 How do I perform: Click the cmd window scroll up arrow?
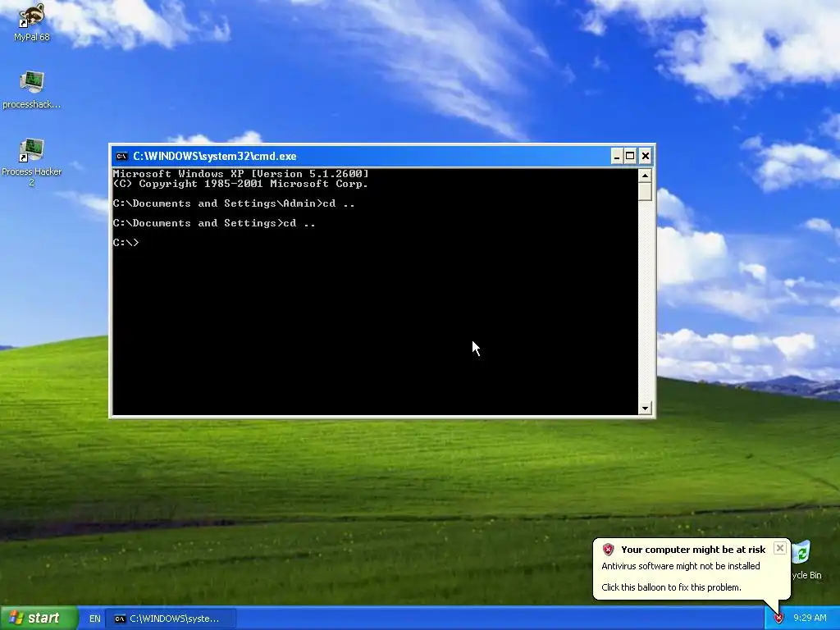(x=645, y=176)
